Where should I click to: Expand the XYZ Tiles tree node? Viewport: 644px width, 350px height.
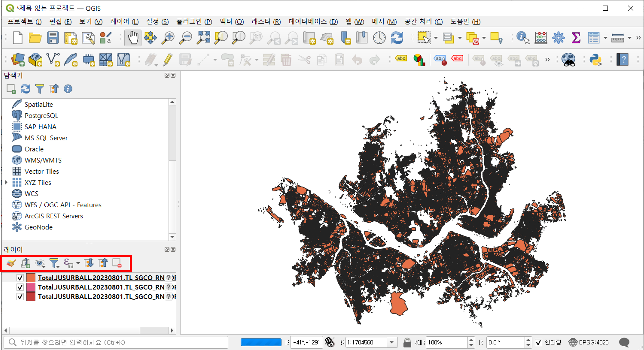tap(6, 183)
